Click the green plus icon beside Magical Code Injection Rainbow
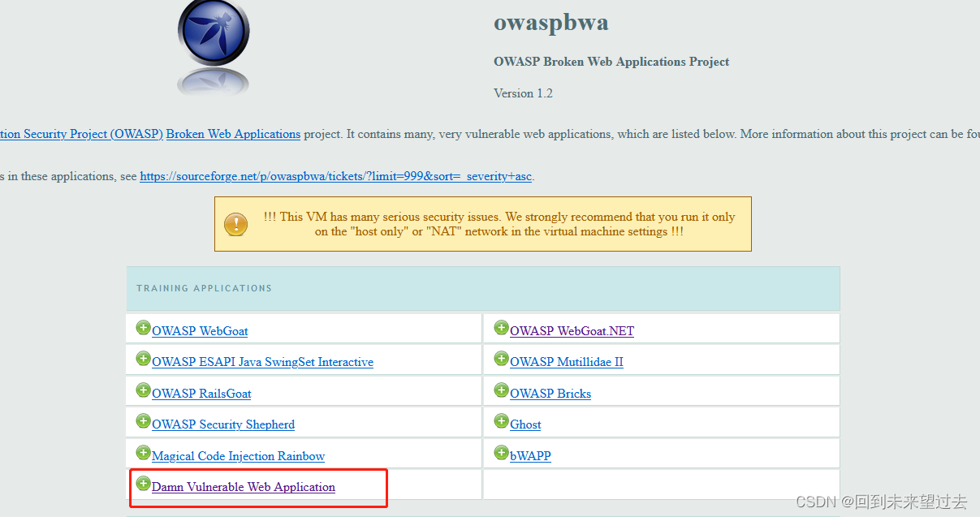This screenshot has width=980, height=517. (144, 451)
